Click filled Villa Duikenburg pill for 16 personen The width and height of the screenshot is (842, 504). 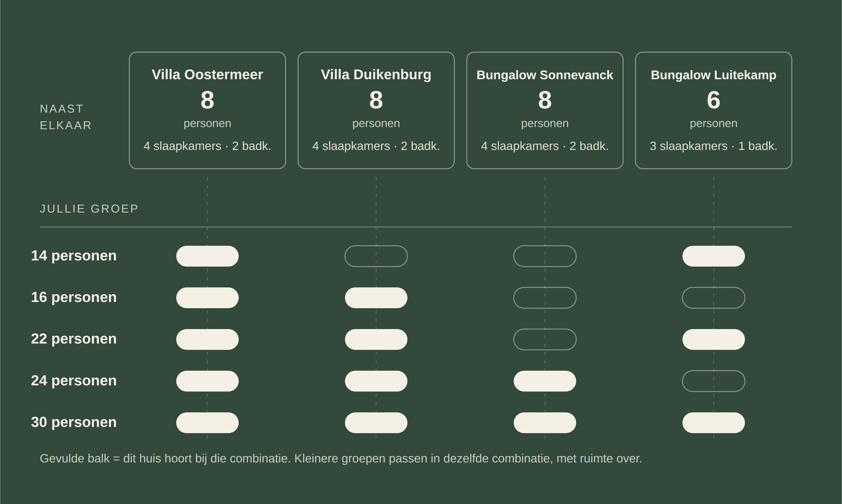pos(376,298)
